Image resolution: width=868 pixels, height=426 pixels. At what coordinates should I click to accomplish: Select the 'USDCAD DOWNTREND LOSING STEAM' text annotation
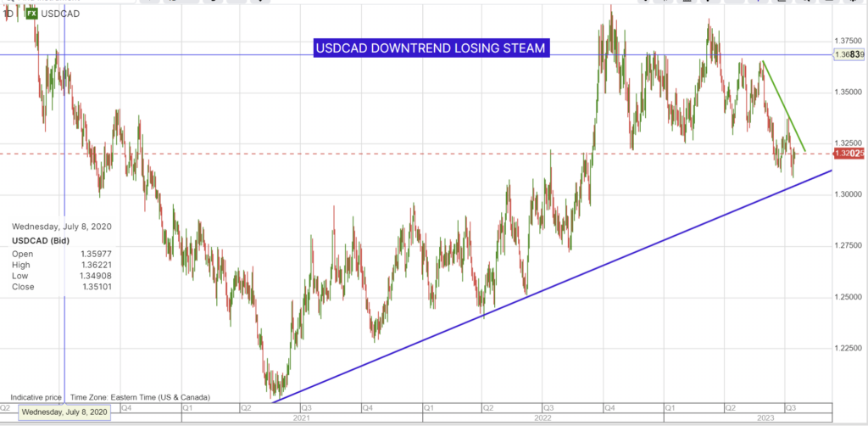(431, 49)
